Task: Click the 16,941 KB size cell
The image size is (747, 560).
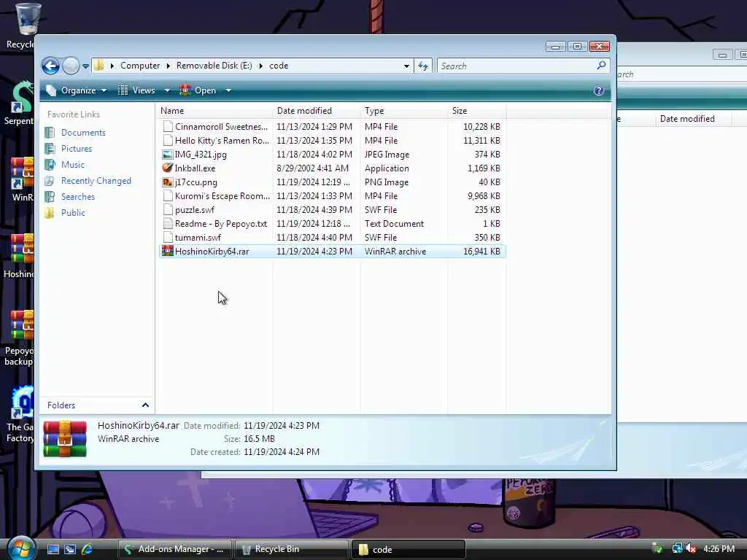Action: pos(481,252)
